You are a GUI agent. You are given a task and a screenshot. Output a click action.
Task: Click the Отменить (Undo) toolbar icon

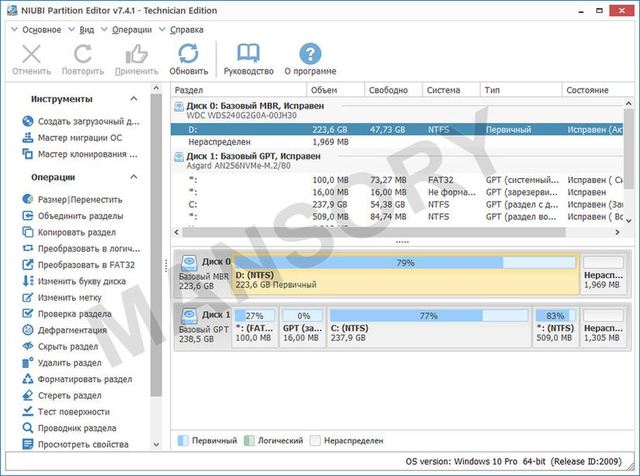(32, 55)
